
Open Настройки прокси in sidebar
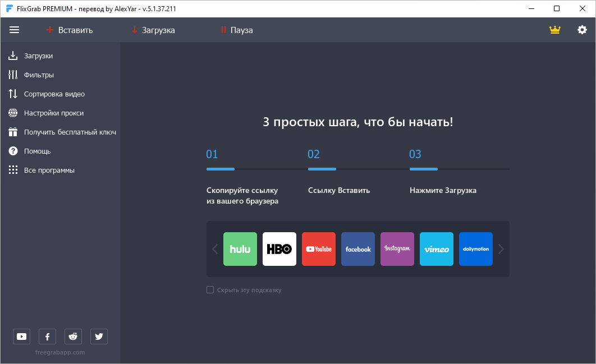click(53, 113)
